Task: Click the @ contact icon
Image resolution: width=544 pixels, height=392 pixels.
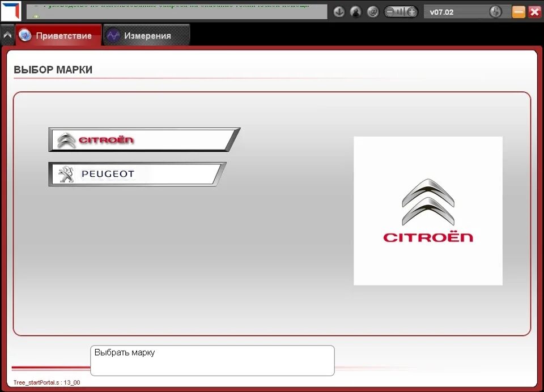Action: coord(373,12)
